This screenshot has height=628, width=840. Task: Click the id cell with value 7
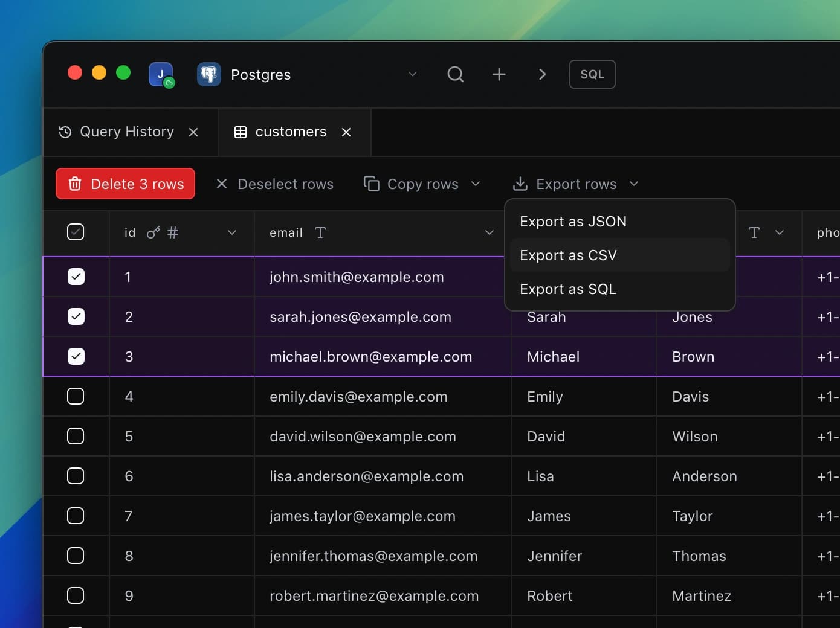[182, 516]
